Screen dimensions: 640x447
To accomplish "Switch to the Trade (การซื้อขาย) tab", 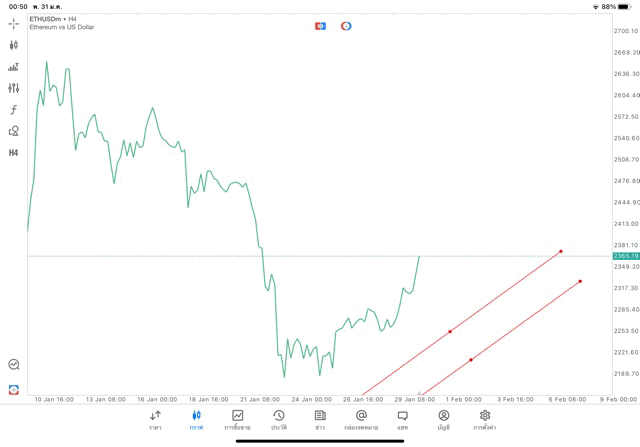I will (x=238, y=420).
